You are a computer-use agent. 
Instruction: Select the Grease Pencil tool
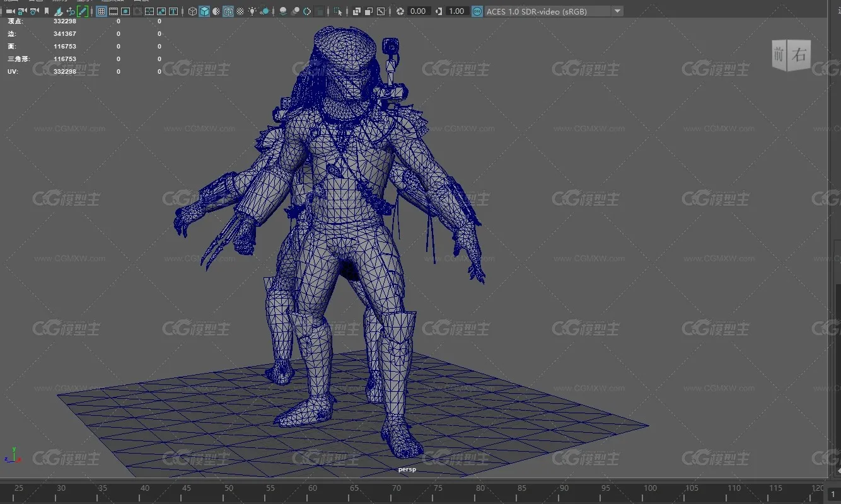[83, 11]
